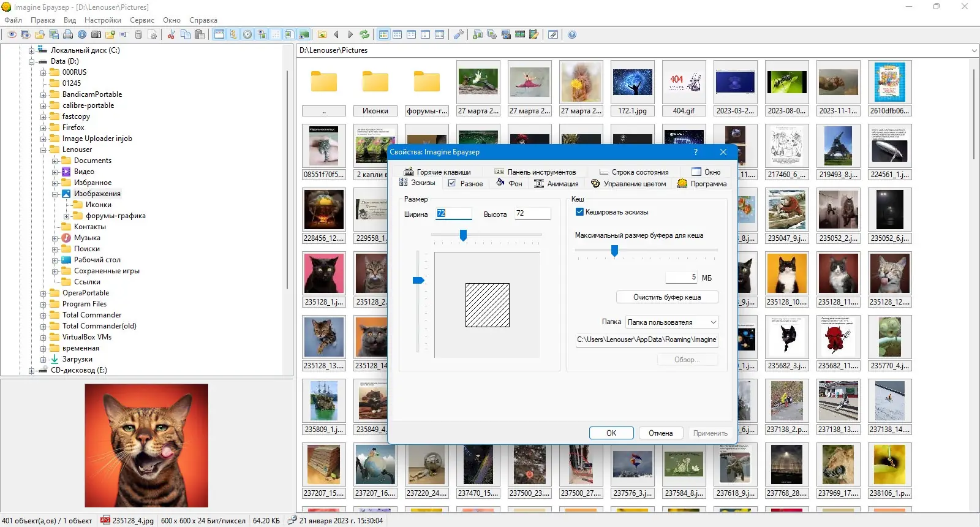Open the address path dropdown arrow
Image resolution: width=980 pixels, height=527 pixels.
[974, 50]
